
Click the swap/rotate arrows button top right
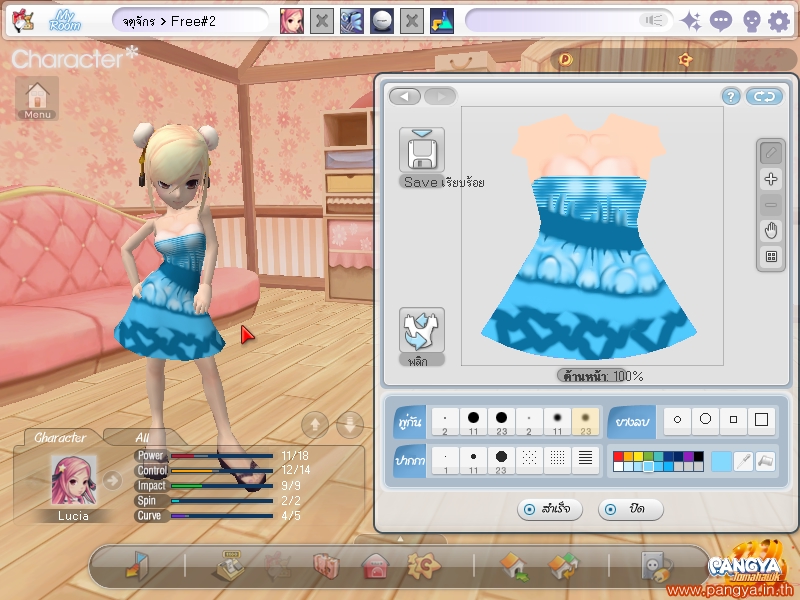764,96
